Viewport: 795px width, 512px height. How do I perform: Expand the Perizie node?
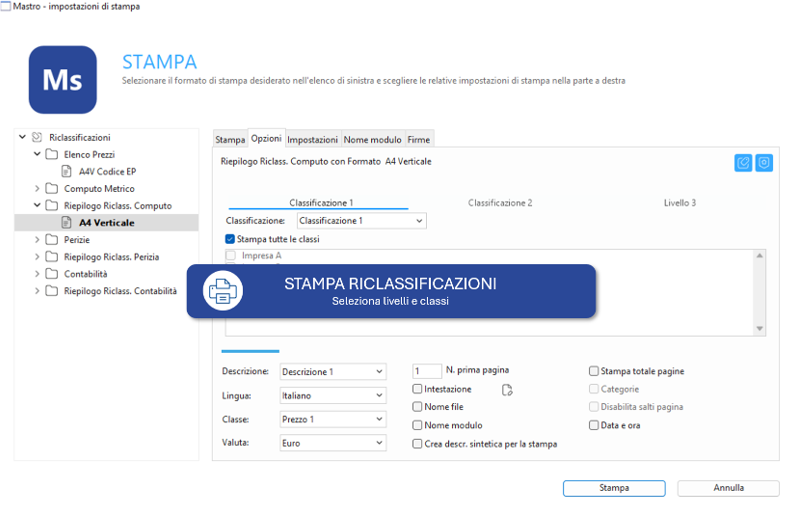tap(37, 239)
